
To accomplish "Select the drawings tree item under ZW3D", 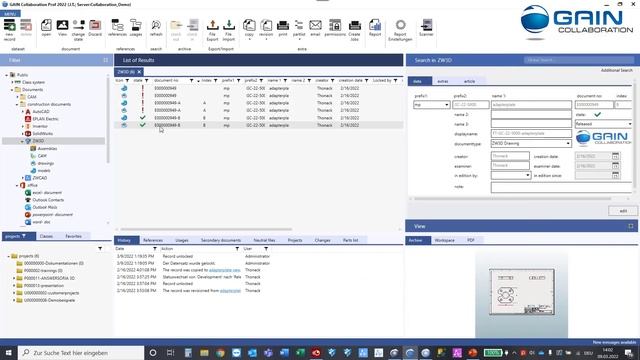I will (x=46, y=163).
